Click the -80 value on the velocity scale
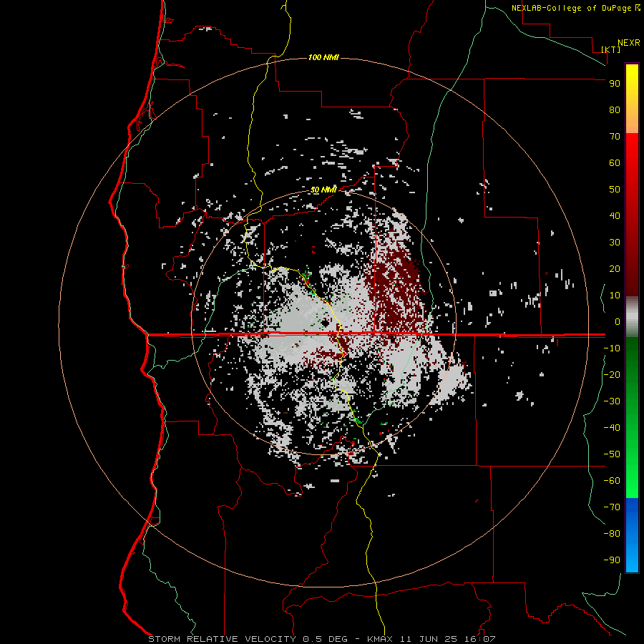The image size is (644, 644). pos(612,534)
